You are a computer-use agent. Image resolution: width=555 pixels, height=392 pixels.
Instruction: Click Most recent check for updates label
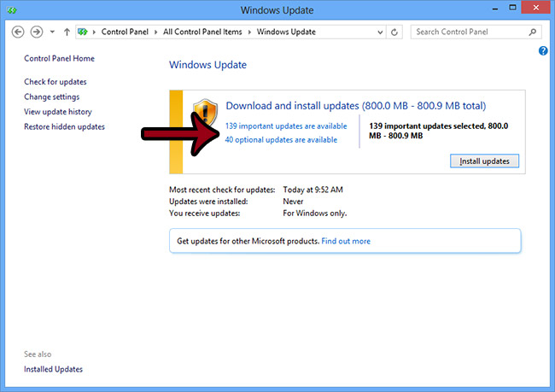coord(222,190)
